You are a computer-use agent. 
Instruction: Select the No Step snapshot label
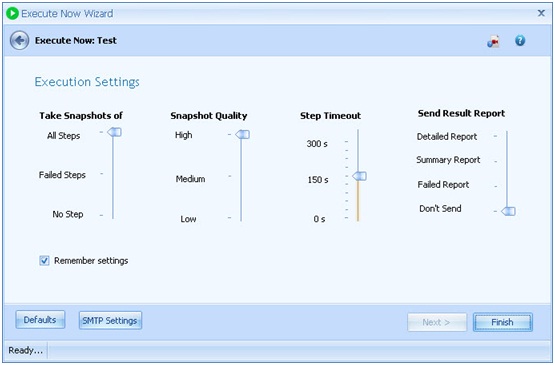(68, 214)
